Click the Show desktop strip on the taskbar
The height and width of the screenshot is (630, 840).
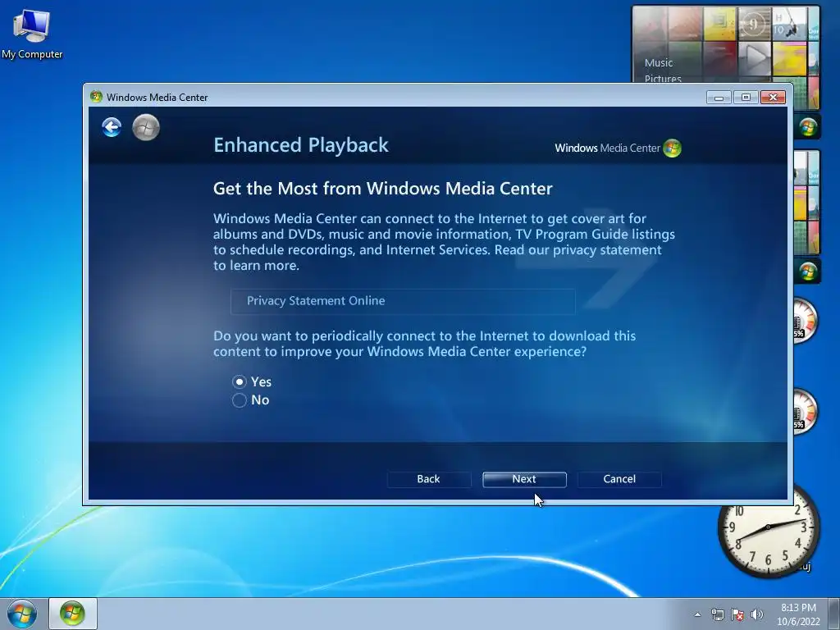(x=834, y=614)
